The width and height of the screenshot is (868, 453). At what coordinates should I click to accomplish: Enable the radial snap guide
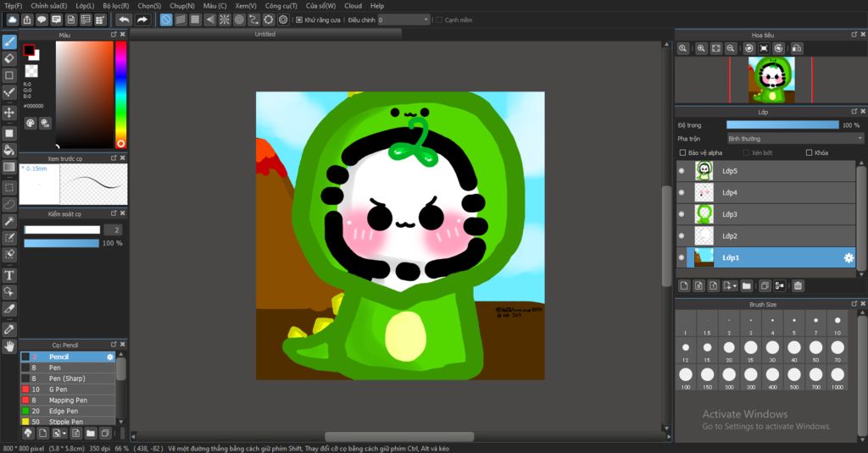(224, 20)
